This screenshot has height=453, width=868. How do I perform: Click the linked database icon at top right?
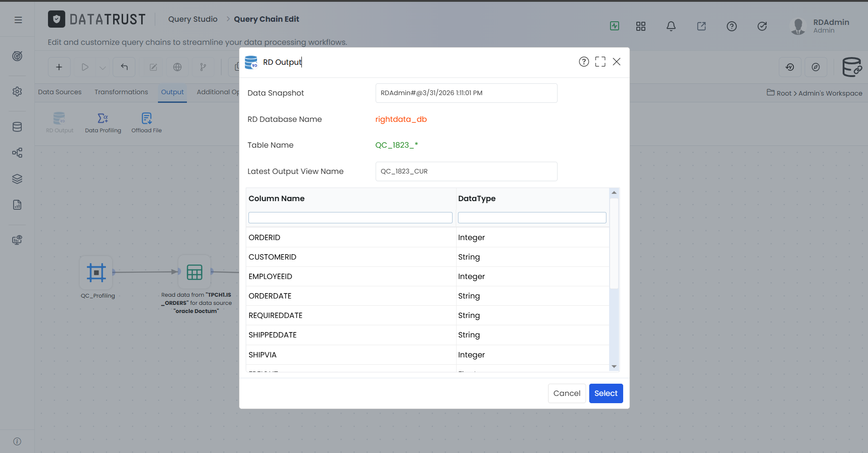pos(852,67)
